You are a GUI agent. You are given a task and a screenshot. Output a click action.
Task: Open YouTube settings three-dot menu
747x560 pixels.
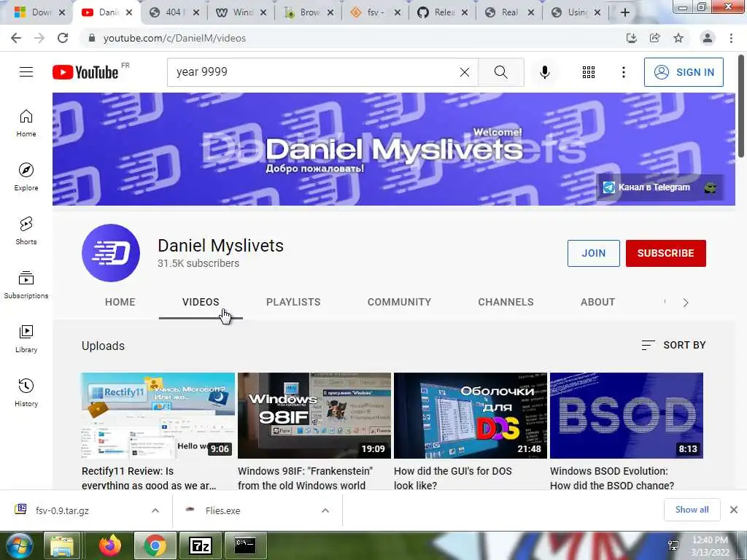623,72
